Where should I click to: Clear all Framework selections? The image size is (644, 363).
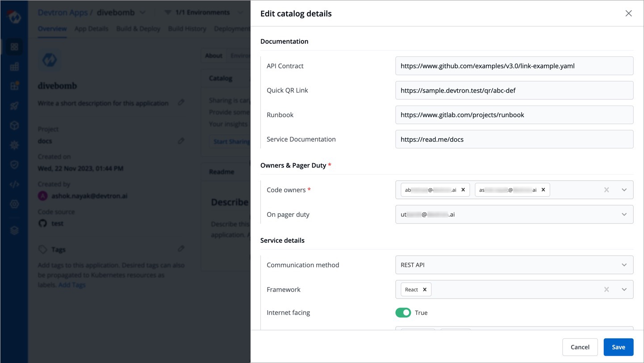tap(606, 290)
